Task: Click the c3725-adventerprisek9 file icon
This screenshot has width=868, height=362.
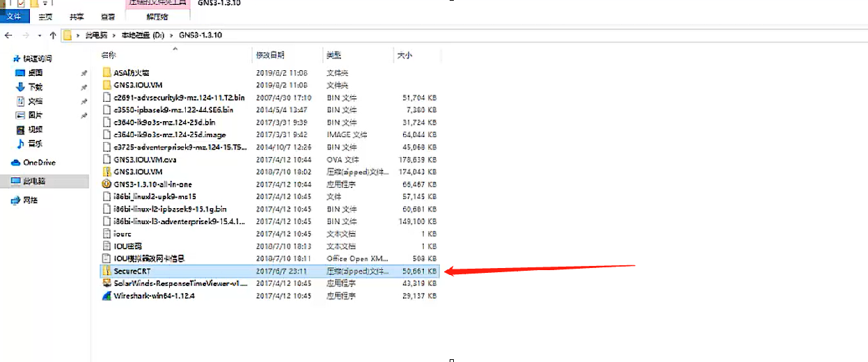Action: click(x=106, y=147)
